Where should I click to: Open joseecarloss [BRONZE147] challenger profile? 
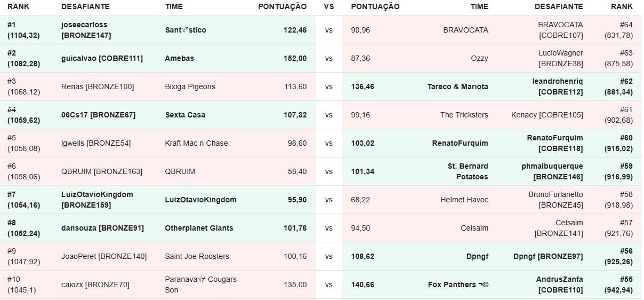[x=84, y=30]
